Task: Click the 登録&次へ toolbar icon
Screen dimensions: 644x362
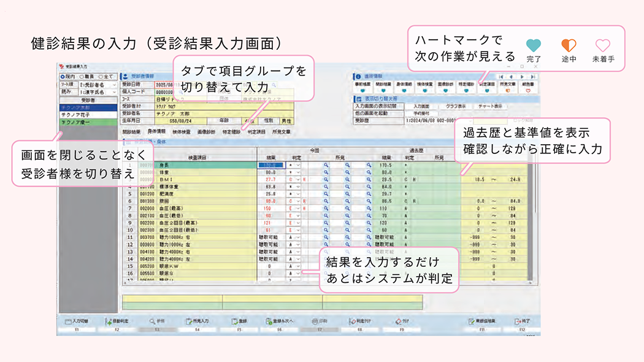Action: [282, 320]
